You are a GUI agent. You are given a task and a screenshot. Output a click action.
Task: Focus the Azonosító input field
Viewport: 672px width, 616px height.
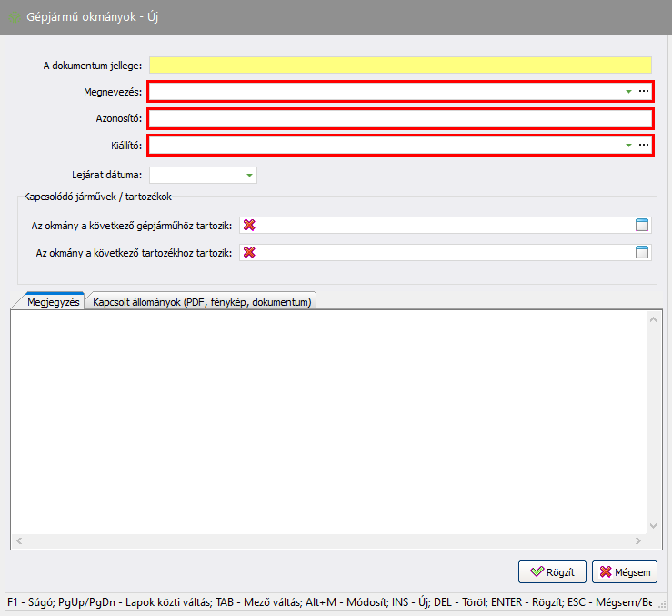click(x=400, y=119)
